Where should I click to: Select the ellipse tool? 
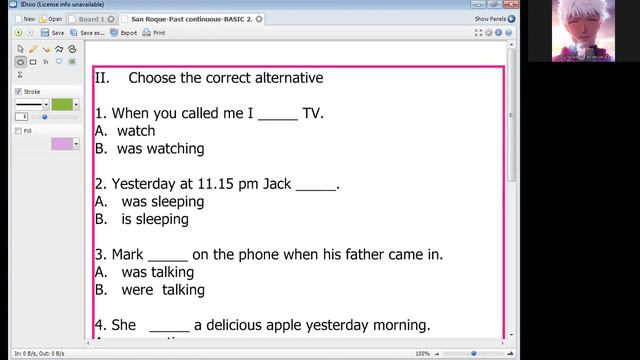(20, 62)
